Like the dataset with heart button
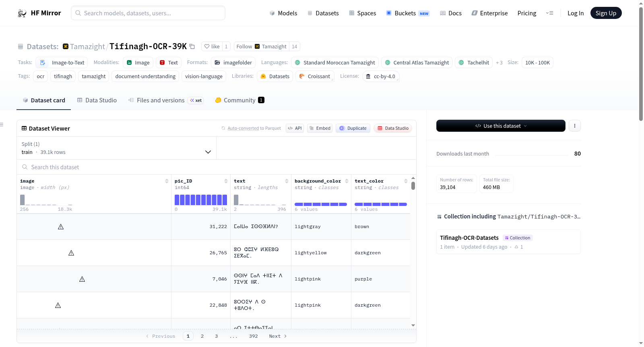This screenshot has height=347, width=644. [212, 47]
